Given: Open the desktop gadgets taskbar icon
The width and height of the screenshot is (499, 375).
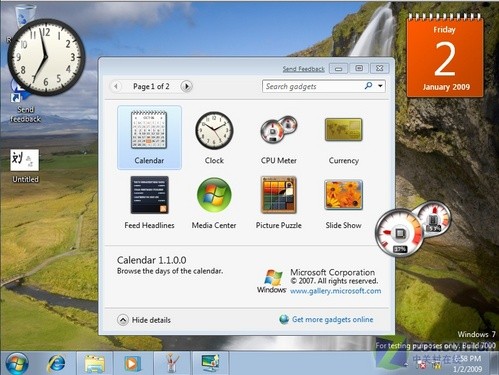Looking at the screenshot, I should click(211, 363).
